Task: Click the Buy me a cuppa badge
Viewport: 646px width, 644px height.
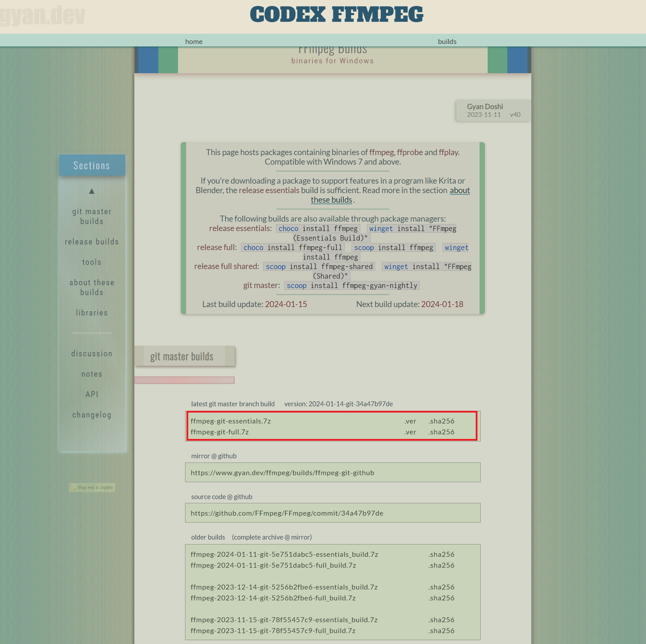Action: click(x=92, y=487)
